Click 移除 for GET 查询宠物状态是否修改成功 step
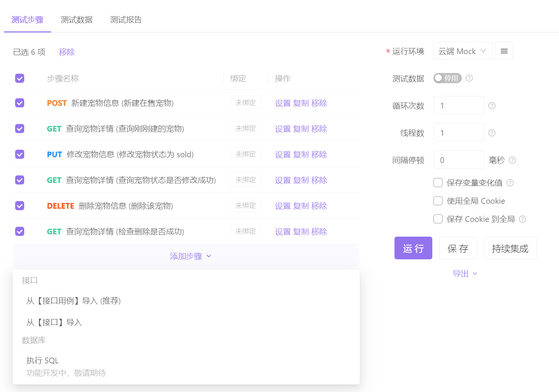The width and height of the screenshot is (559, 392). [319, 180]
